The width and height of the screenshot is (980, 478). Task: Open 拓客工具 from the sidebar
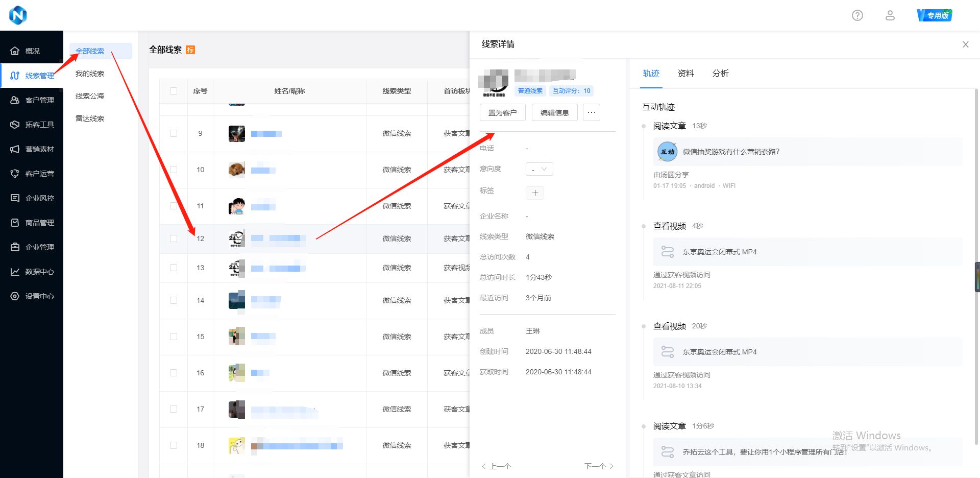[32, 124]
